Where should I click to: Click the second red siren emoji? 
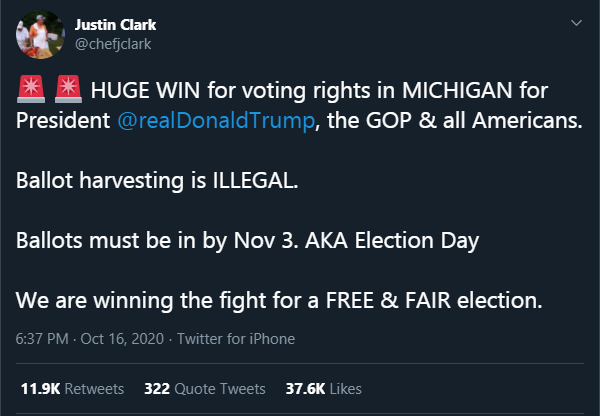pyautogui.click(x=68, y=90)
